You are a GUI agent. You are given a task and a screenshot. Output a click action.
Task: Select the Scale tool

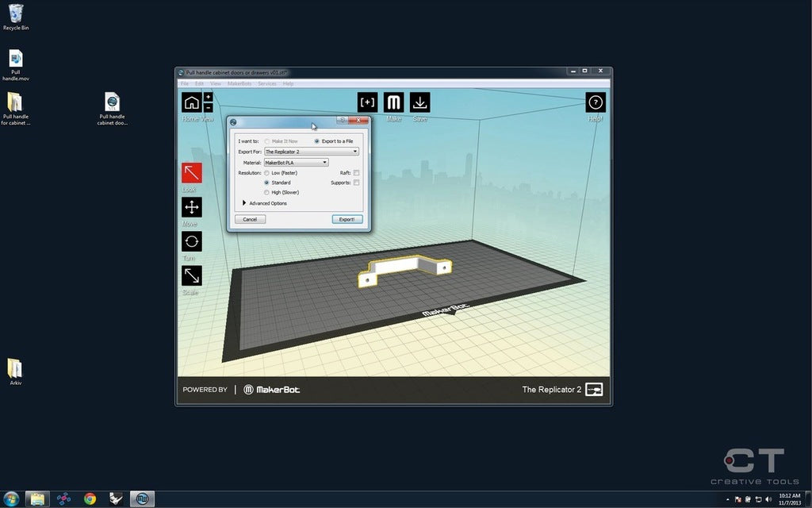(x=192, y=275)
